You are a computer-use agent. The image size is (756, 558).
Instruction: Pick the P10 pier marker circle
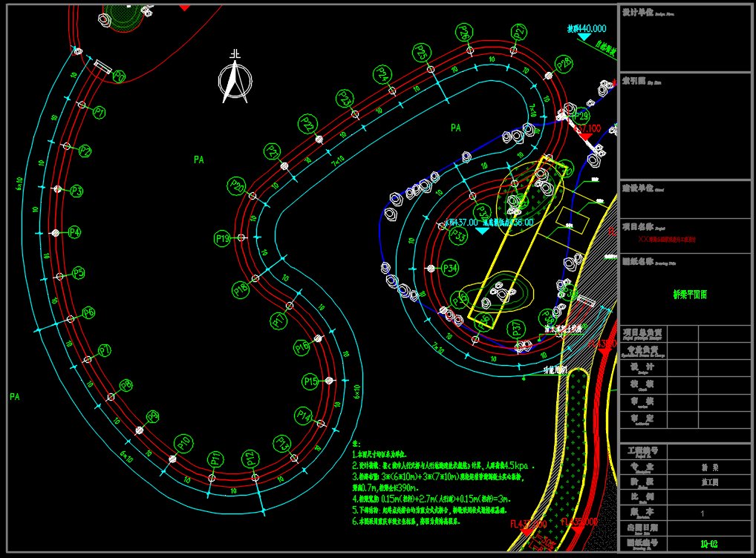pos(183,444)
